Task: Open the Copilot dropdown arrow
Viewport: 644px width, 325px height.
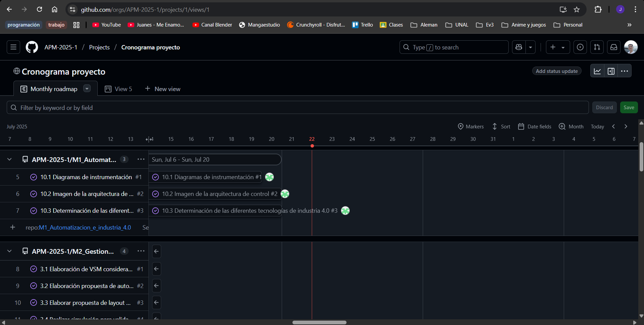Action: [531, 47]
